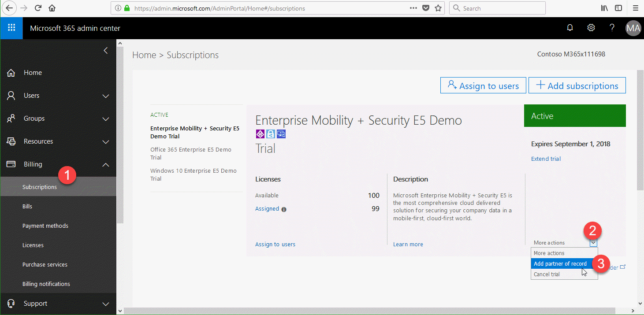Screen dimensions: 644x315
Task: Open Subscriptions in Billing menu
Action: coord(58,187)
